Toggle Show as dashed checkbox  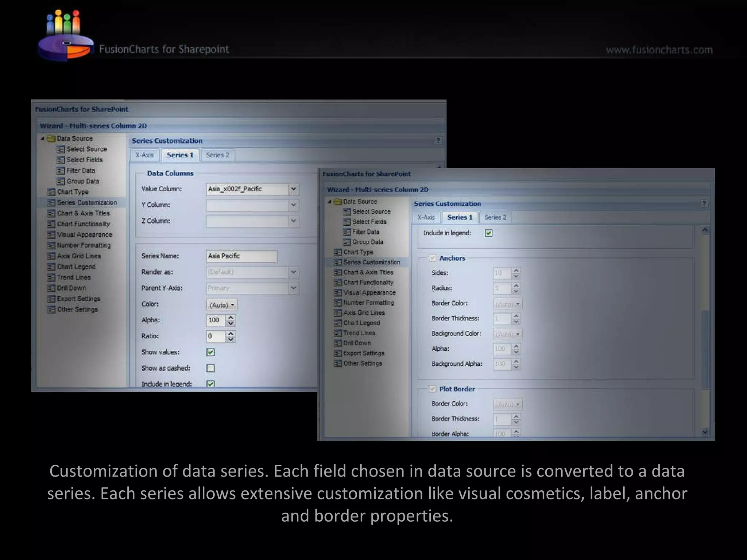(210, 368)
